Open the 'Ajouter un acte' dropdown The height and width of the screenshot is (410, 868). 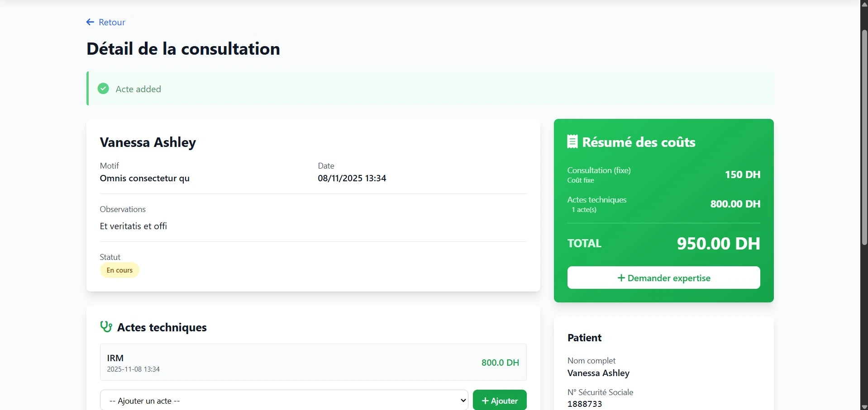(284, 401)
